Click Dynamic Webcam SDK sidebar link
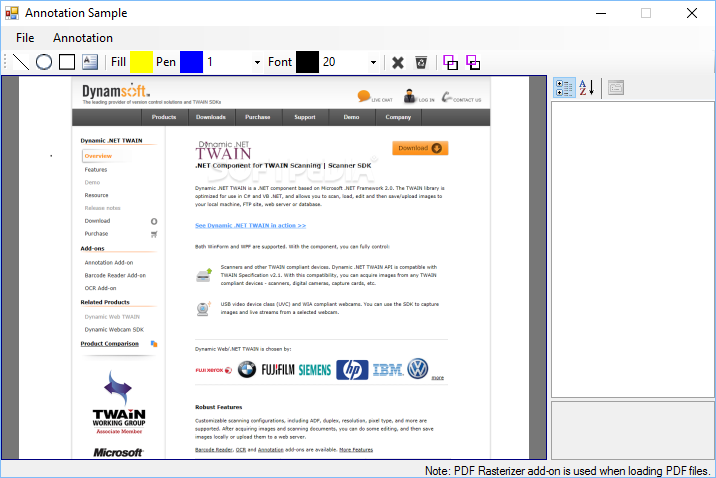 [x=114, y=330]
